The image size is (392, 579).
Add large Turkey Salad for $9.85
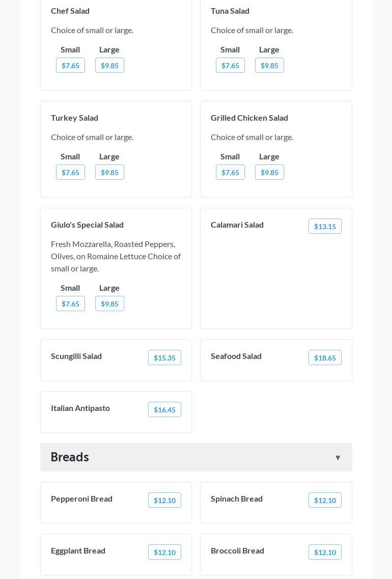pos(109,173)
